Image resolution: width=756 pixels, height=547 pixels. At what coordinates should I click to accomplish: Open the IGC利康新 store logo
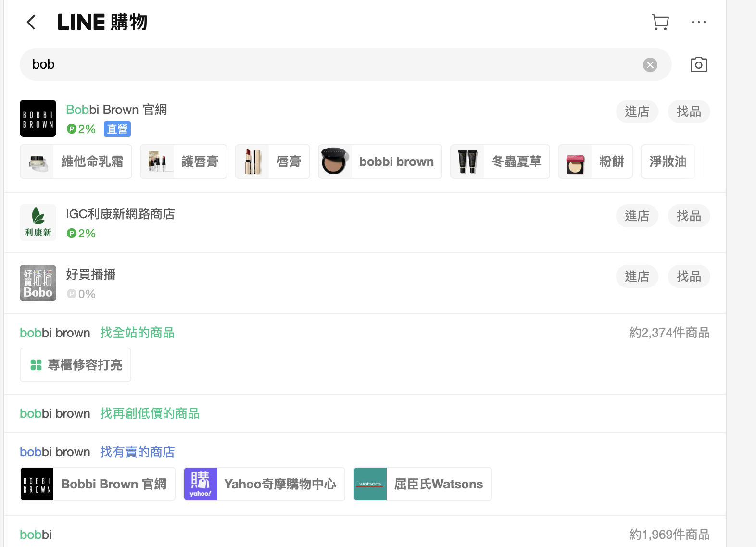click(x=38, y=223)
